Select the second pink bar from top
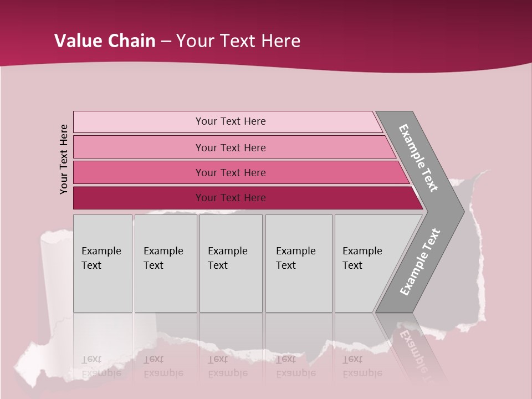The image size is (532, 399). tap(230, 147)
